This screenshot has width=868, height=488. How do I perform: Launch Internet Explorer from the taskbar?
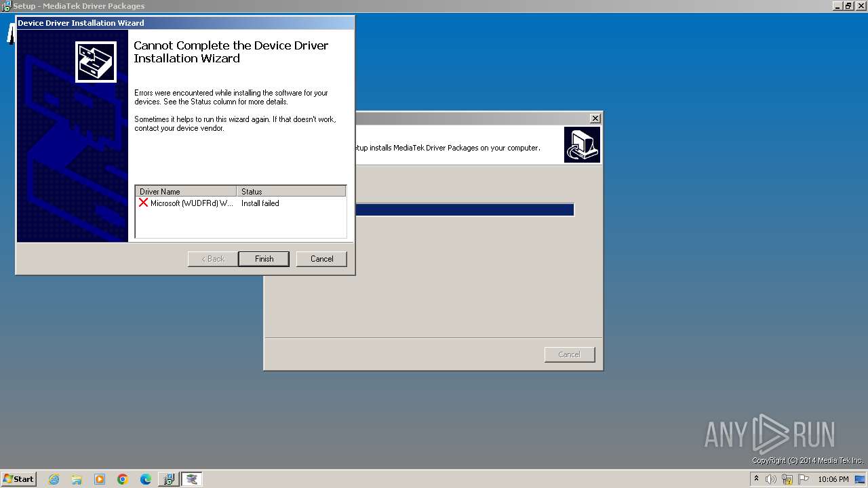(54, 479)
